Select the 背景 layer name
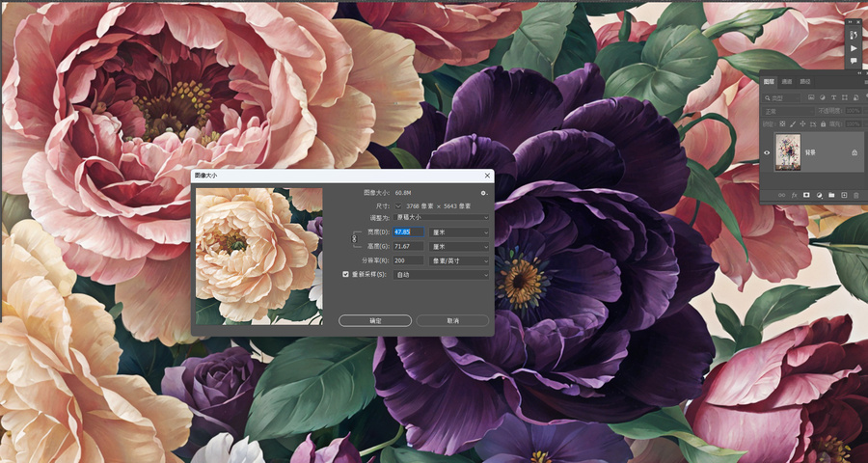The width and height of the screenshot is (868, 463). click(x=810, y=152)
